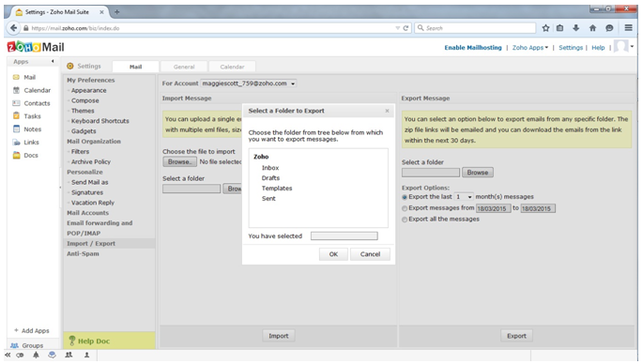This screenshot has width=643, height=364.
Task: Expand the Zoho Apps dropdown
Action: click(x=529, y=48)
